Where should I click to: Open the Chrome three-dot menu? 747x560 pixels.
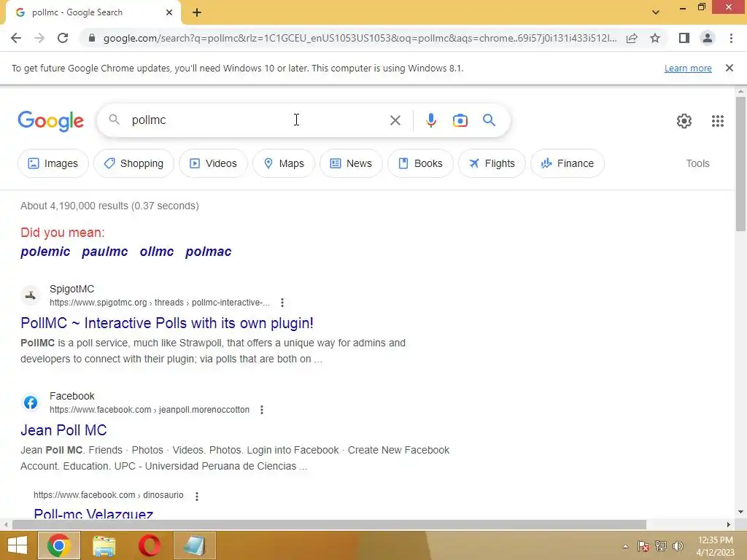pyautogui.click(x=731, y=38)
